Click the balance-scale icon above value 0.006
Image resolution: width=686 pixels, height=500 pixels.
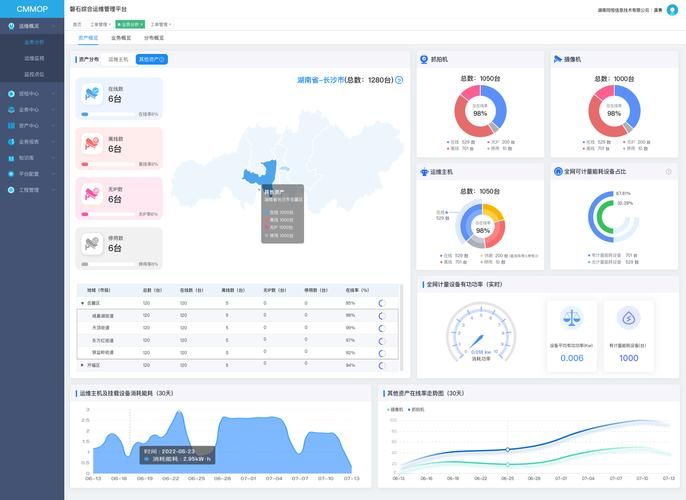coord(571,317)
